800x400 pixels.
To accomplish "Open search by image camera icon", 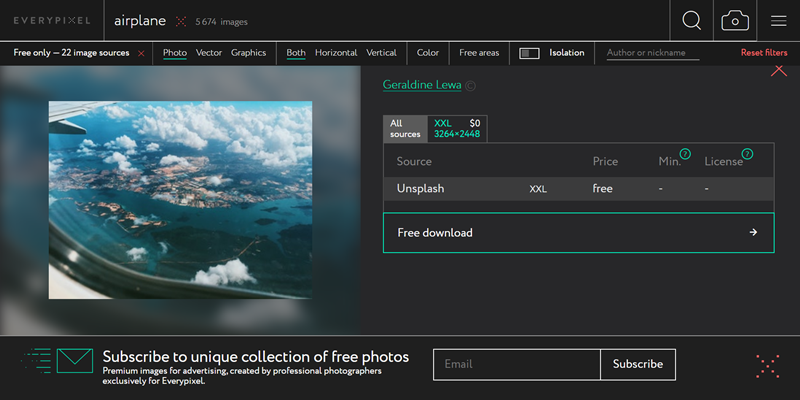I will coord(735,20).
